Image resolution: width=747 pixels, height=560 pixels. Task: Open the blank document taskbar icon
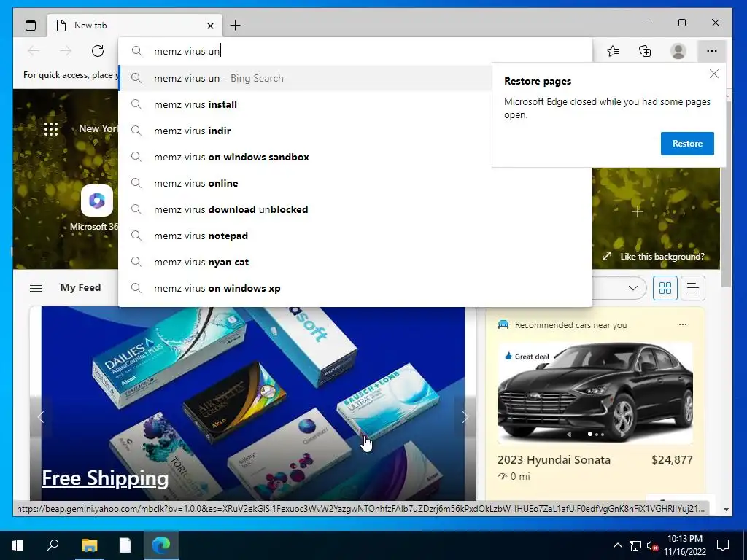point(125,545)
